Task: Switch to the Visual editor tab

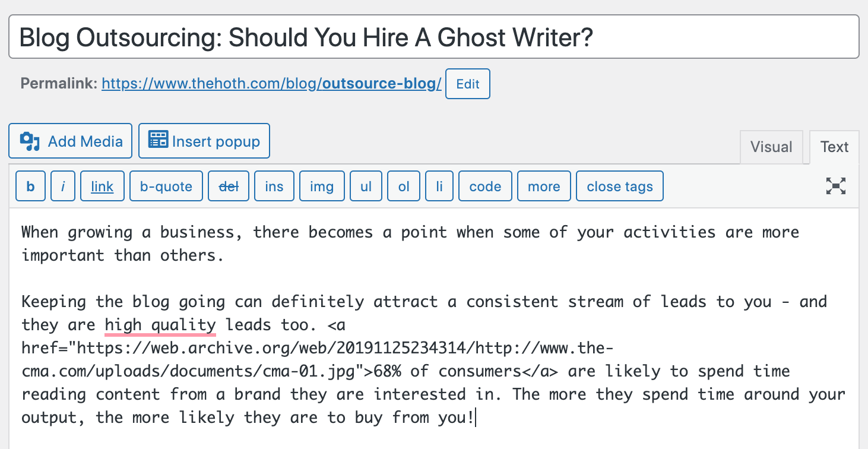Action: tap(771, 147)
